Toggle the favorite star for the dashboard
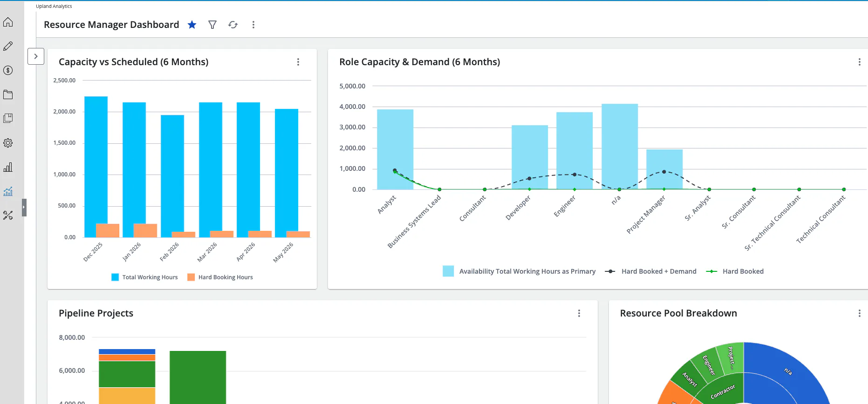Viewport: 868px width, 404px height. (x=192, y=25)
